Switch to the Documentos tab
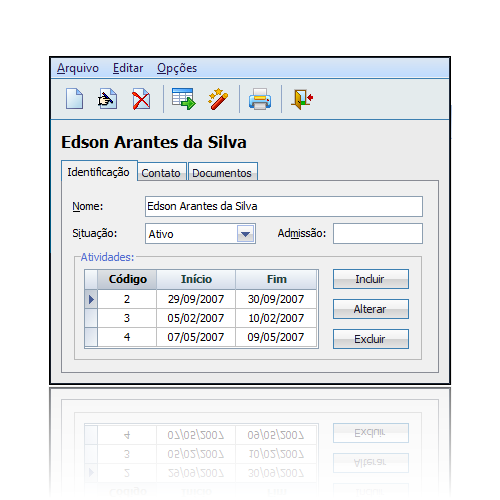500x500 pixels. click(223, 172)
